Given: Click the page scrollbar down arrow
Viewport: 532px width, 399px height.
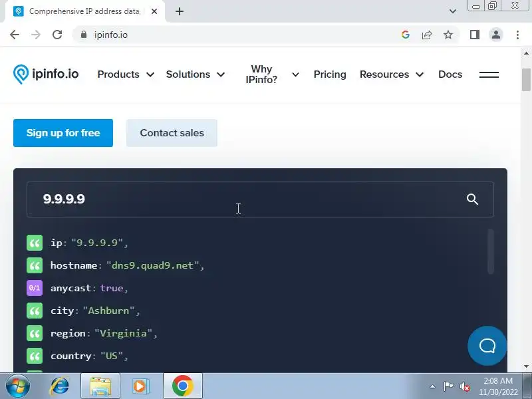Looking at the screenshot, I should (526, 366).
